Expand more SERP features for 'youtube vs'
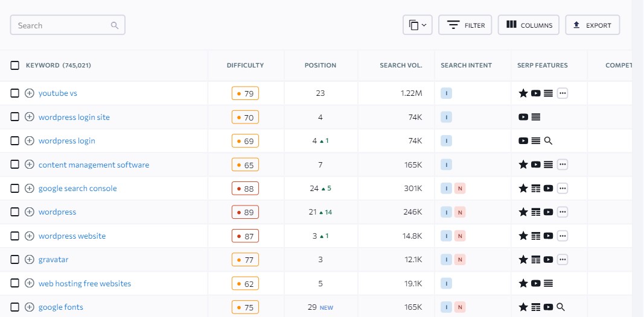The height and width of the screenshot is (317, 644). (563, 93)
